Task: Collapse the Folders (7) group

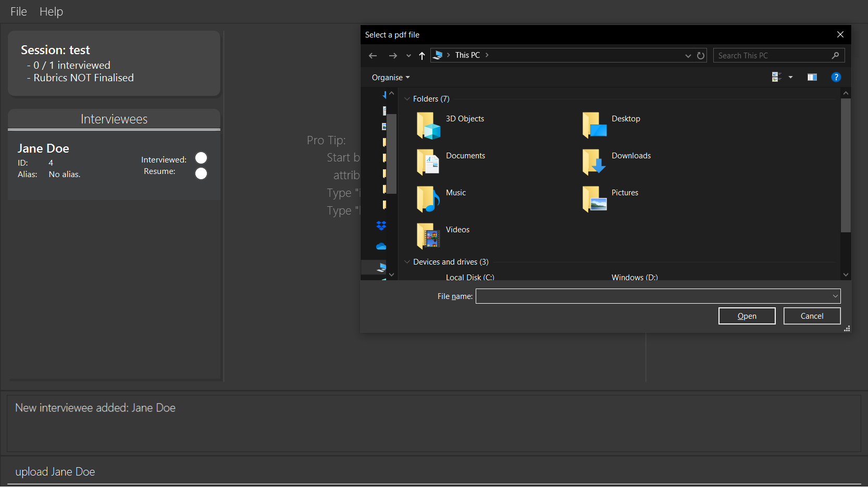Action: [x=407, y=99]
